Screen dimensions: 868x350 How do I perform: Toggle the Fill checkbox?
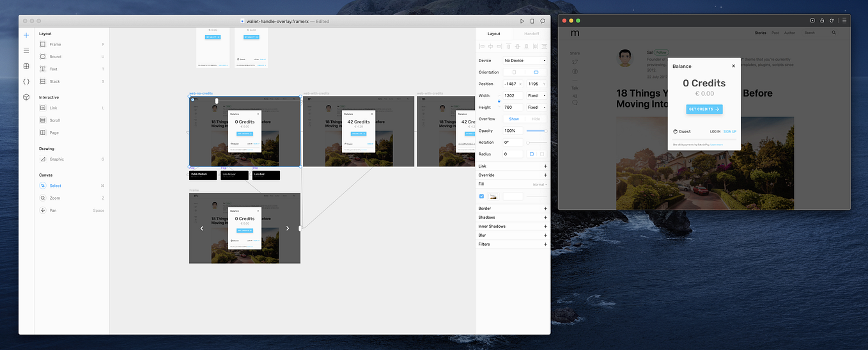pyautogui.click(x=481, y=196)
